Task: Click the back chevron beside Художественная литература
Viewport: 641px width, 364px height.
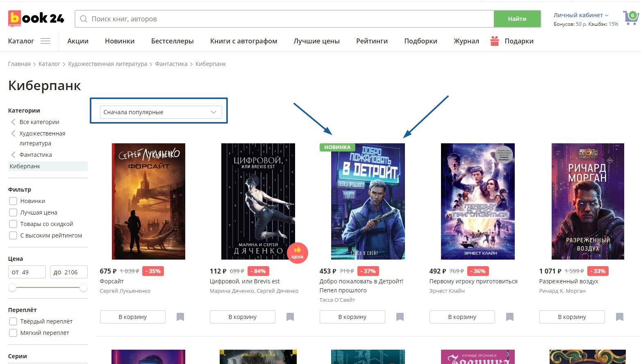Action: click(13, 133)
